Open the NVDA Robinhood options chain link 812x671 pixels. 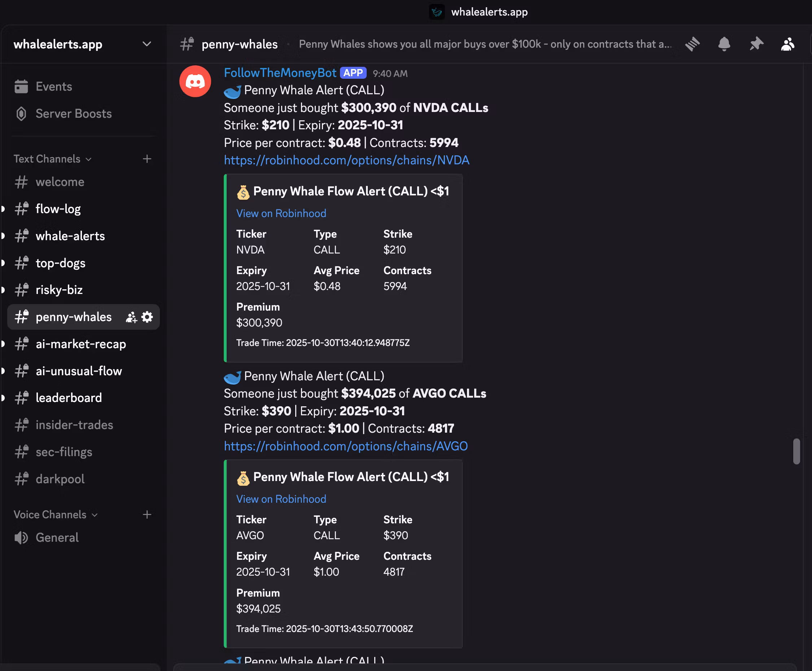pyautogui.click(x=346, y=160)
